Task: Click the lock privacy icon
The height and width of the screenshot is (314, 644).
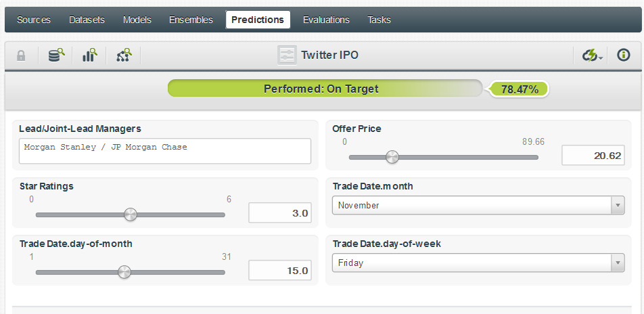Action: tap(21, 55)
